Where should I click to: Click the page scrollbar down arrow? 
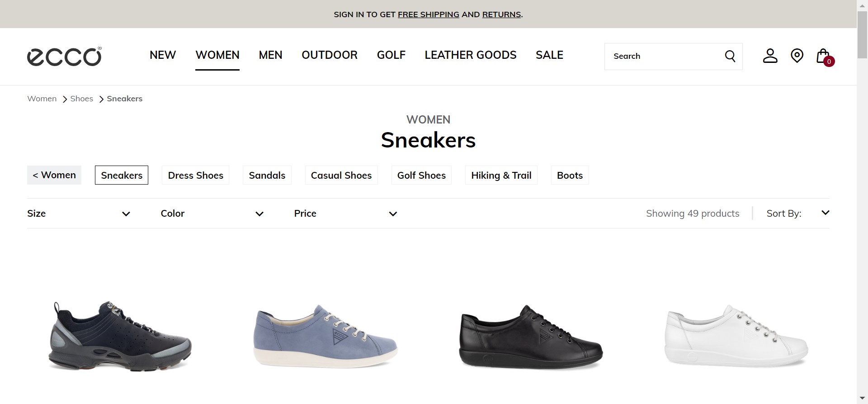click(x=862, y=399)
